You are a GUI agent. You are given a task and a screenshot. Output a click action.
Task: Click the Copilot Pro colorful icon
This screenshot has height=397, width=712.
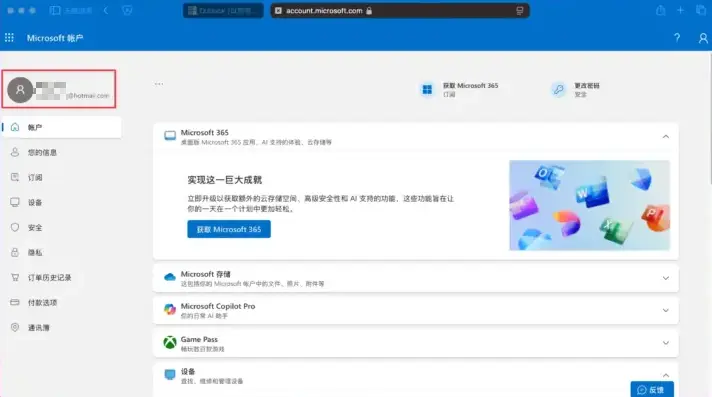170,310
